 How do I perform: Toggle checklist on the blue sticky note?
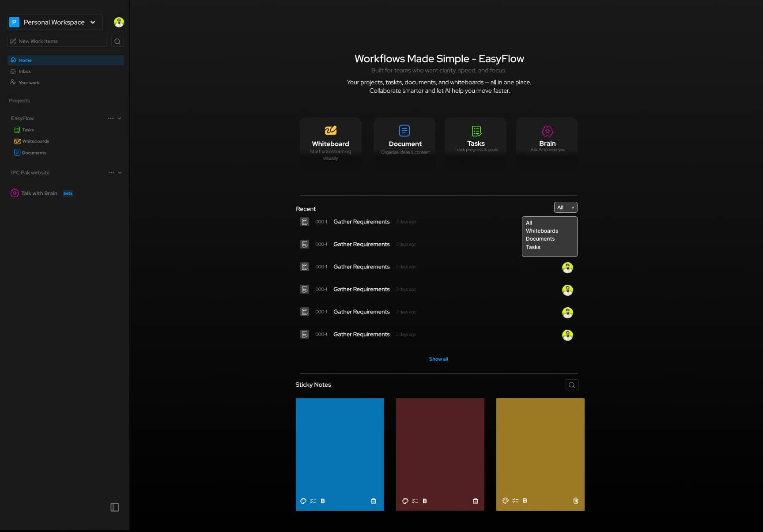[x=313, y=501]
